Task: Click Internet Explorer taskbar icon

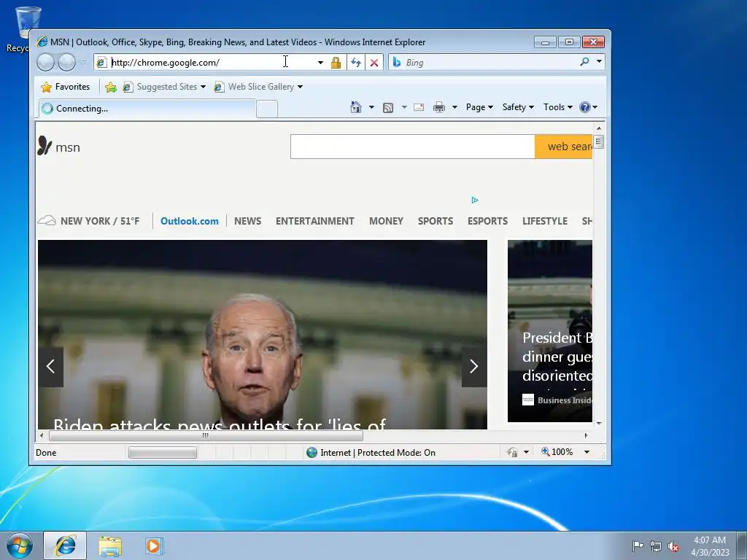Action: [65, 545]
